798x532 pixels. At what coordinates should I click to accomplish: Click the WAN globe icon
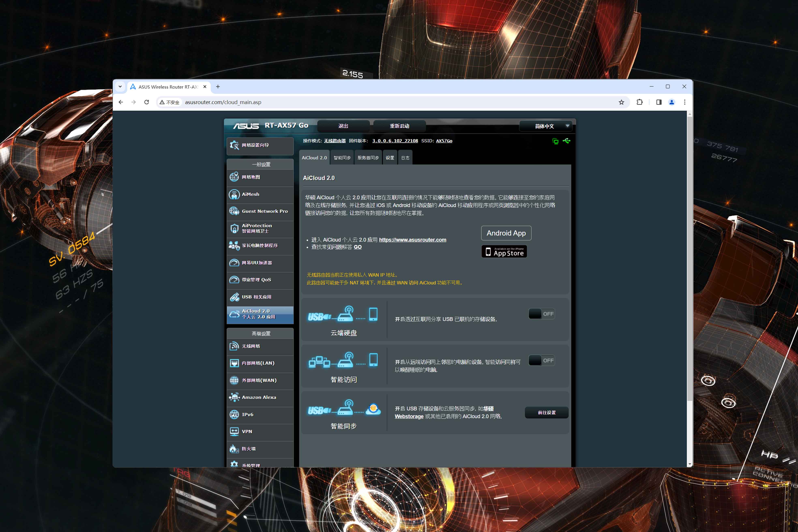tap(234, 380)
